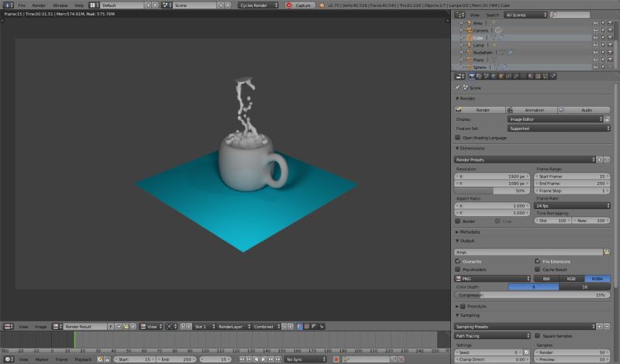620x364 pixels.
Task: Open the Display Image Editor dropdown
Action: (555, 119)
